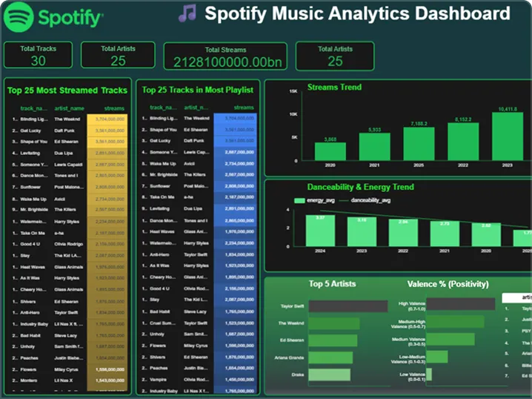Select Mr. Brightside row in Most Playlist table
Image resolution: width=532 pixels, height=399 pixels.
[199, 174]
